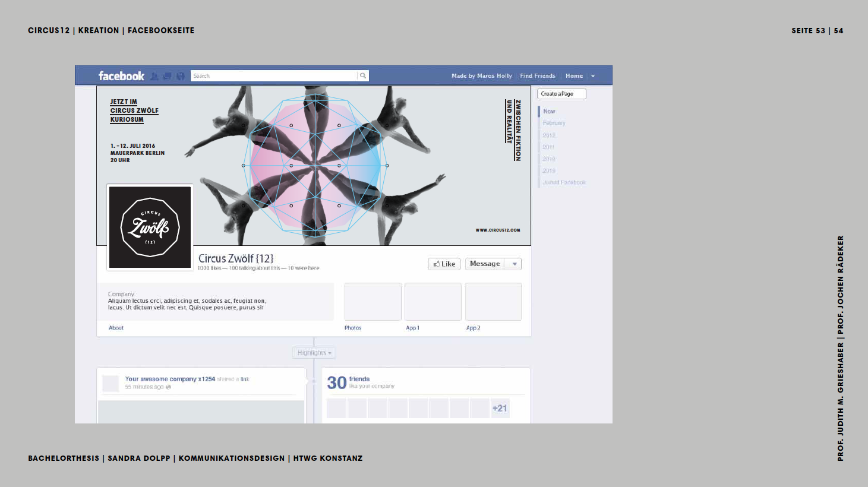This screenshot has height=487, width=868.
Task: Open the Made by Maros Holly link
Action: pyautogui.click(x=481, y=76)
